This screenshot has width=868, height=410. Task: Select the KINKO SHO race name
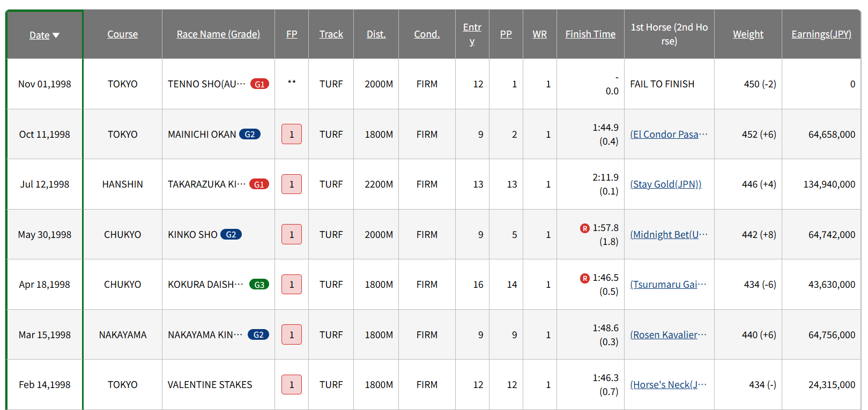pos(192,235)
